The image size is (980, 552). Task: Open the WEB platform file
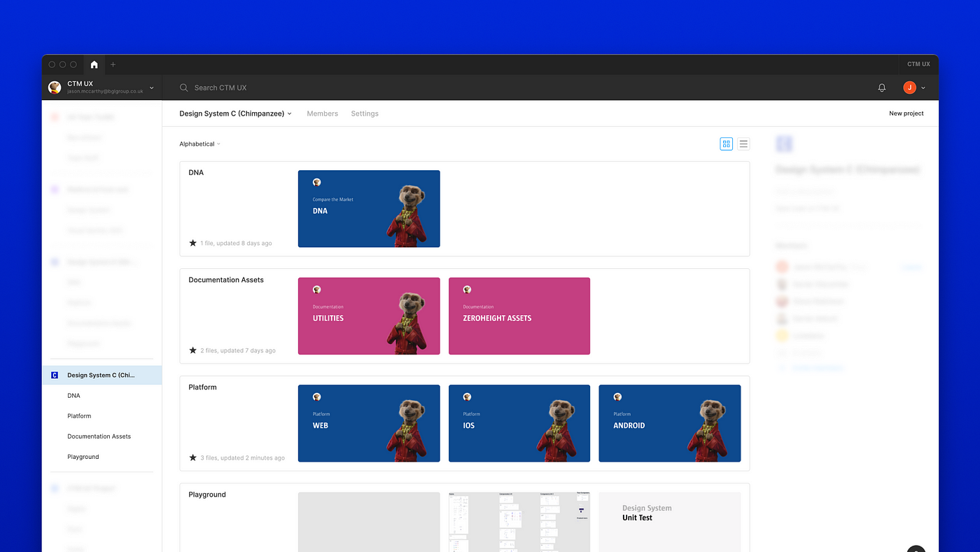point(369,423)
